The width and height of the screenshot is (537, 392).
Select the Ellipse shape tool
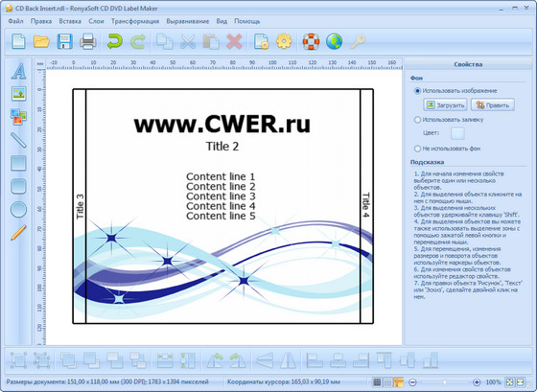[x=18, y=209]
